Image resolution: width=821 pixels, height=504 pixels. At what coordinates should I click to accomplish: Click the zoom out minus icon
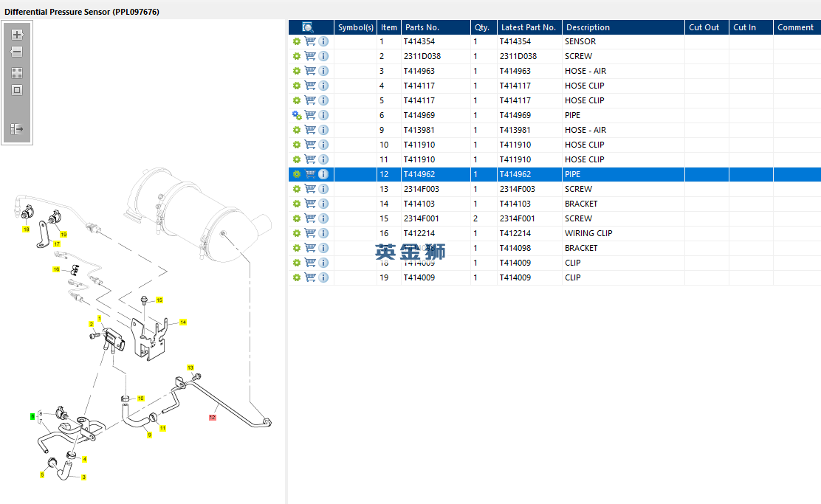tap(17, 52)
